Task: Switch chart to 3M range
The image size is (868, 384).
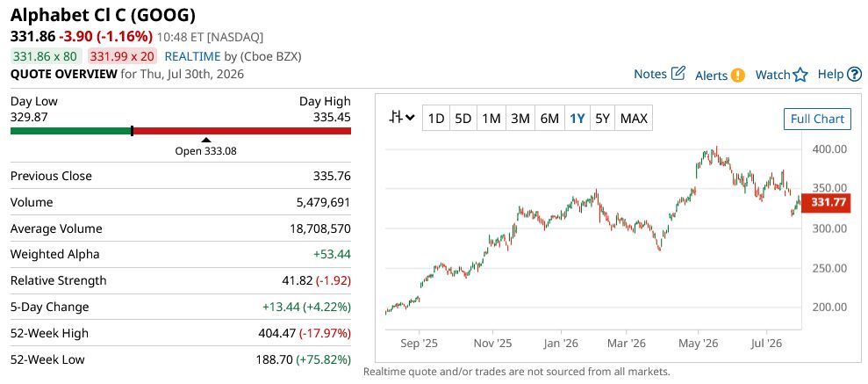Action: click(x=520, y=118)
